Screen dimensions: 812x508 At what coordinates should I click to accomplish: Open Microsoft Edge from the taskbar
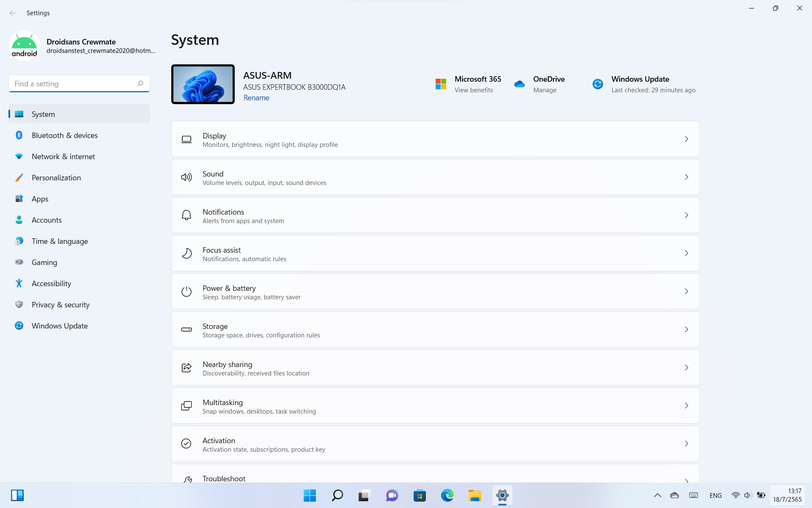tap(447, 495)
